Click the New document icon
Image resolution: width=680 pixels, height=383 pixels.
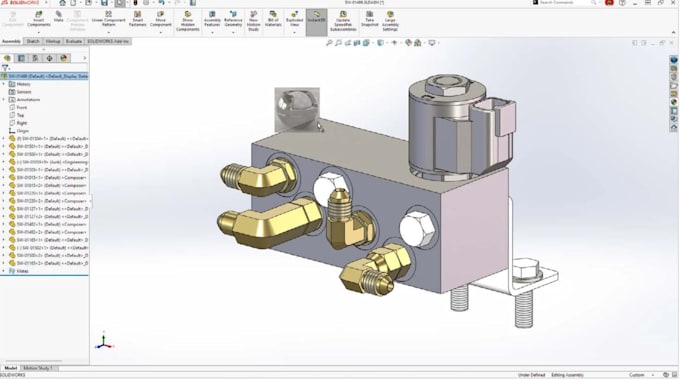pyautogui.click(x=73, y=3)
